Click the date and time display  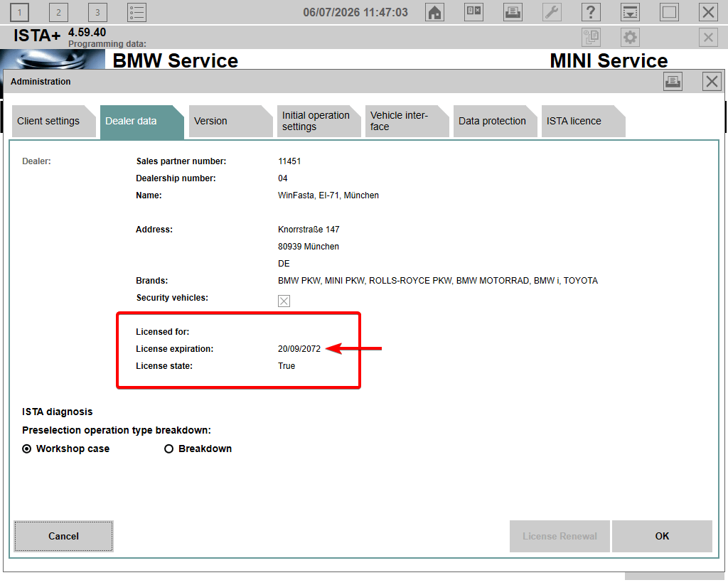pyautogui.click(x=355, y=13)
